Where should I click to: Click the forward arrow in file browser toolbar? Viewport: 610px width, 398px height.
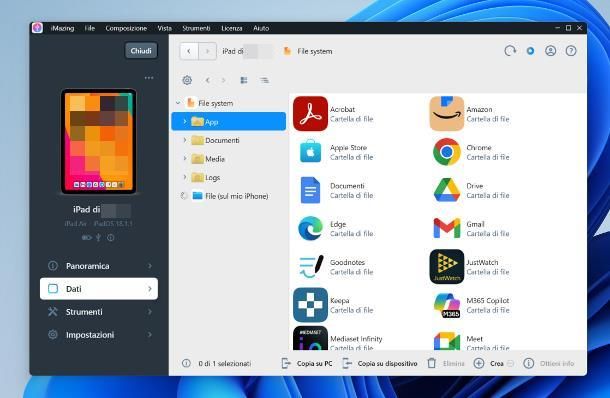point(224,80)
